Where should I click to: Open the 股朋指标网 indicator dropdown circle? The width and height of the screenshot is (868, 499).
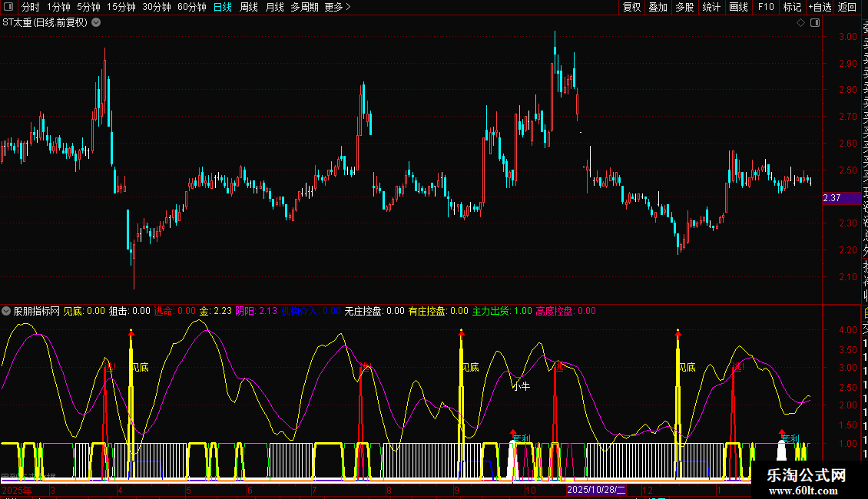tap(6, 311)
